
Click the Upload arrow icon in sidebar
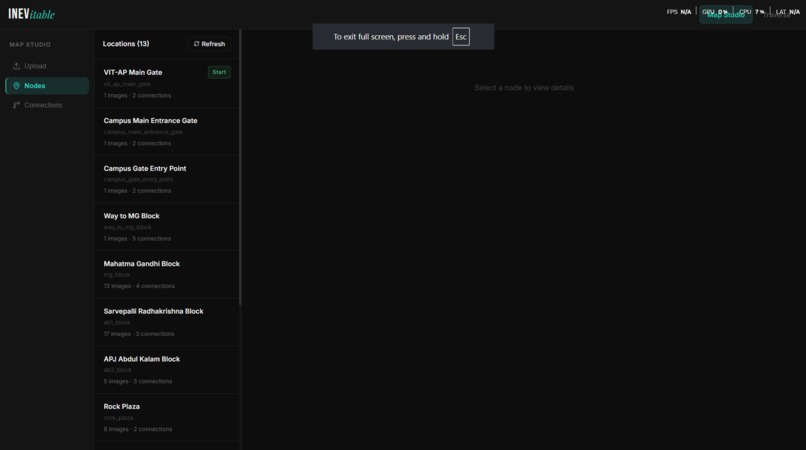[16, 66]
